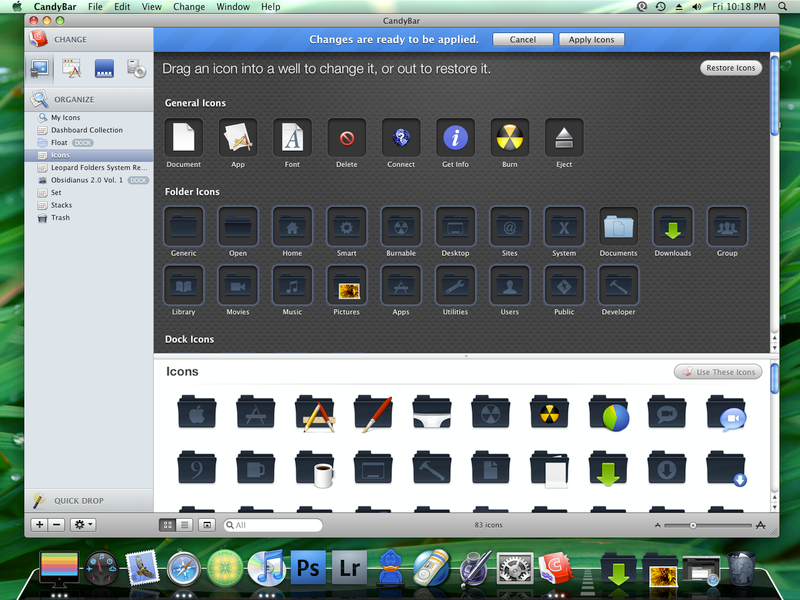Open the search field options magnifier

230,525
